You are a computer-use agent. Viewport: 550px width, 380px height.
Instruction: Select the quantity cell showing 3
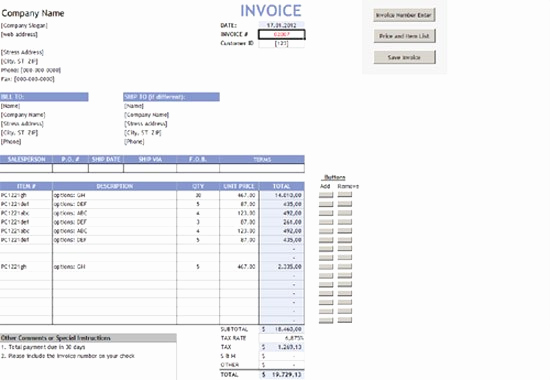(198, 222)
